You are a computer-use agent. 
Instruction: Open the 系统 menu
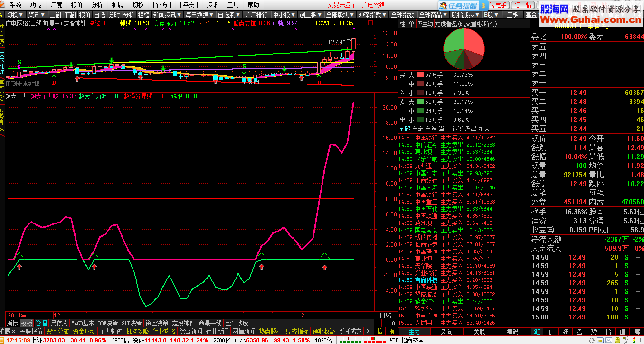[16, 5]
